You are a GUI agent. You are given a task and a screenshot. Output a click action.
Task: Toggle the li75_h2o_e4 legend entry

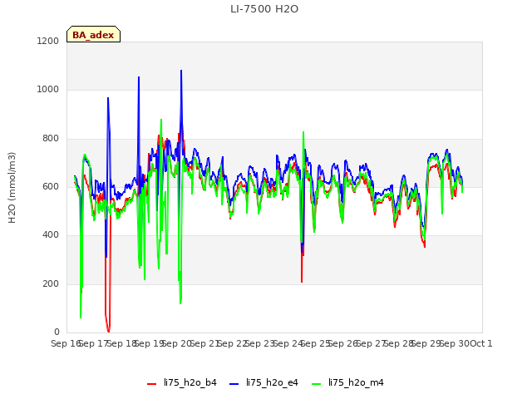(264, 383)
